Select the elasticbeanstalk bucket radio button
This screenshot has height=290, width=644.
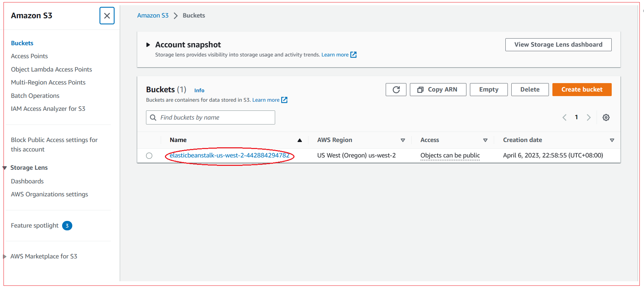click(149, 156)
